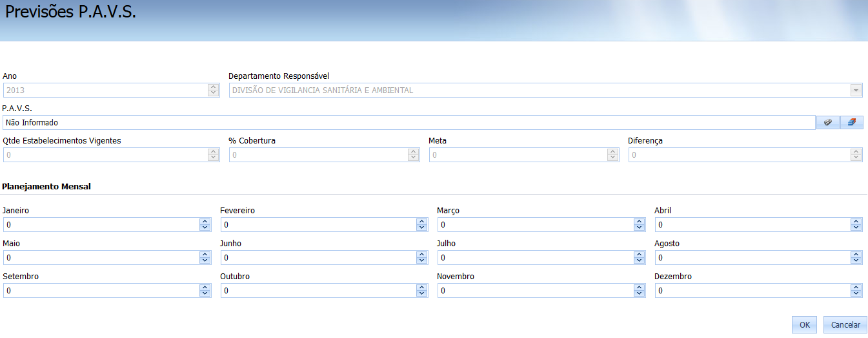Screen dimensions: 868x338
Task: Decrease Abril value with the down arrow
Action: click(x=856, y=227)
